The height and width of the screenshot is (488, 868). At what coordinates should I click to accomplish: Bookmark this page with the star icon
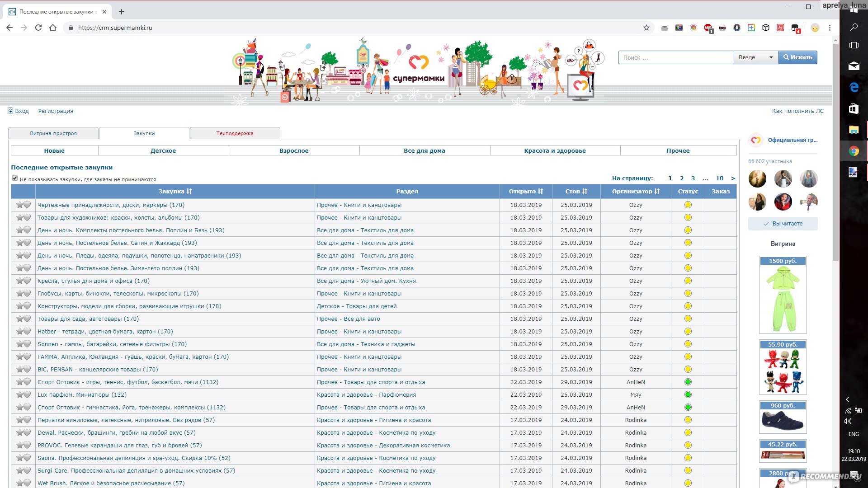(x=646, y=28)
